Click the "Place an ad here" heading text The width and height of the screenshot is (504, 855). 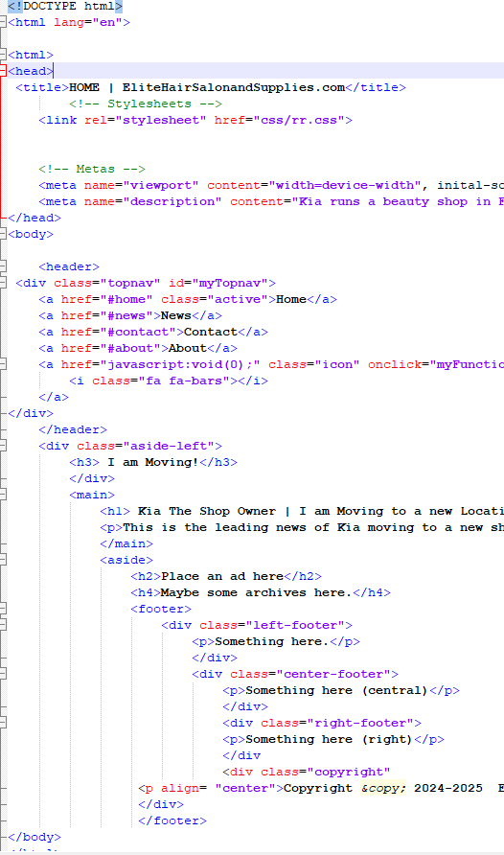pyautogui.click(x=221, y=576)
